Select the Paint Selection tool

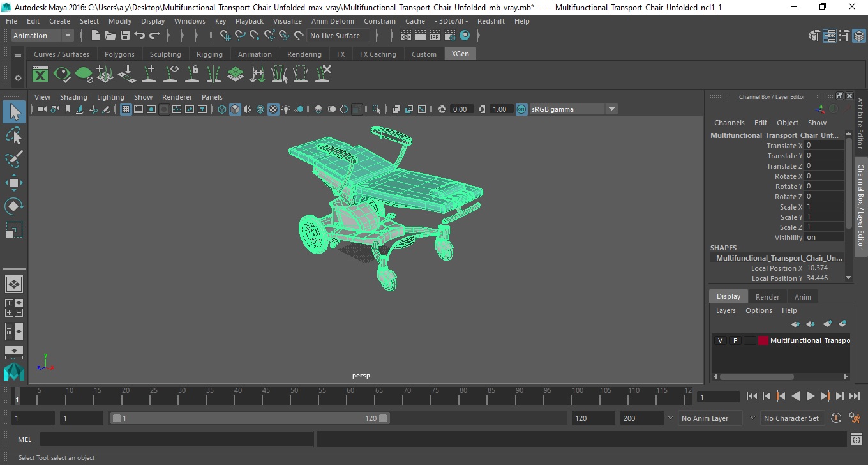[x=14, y=158]
